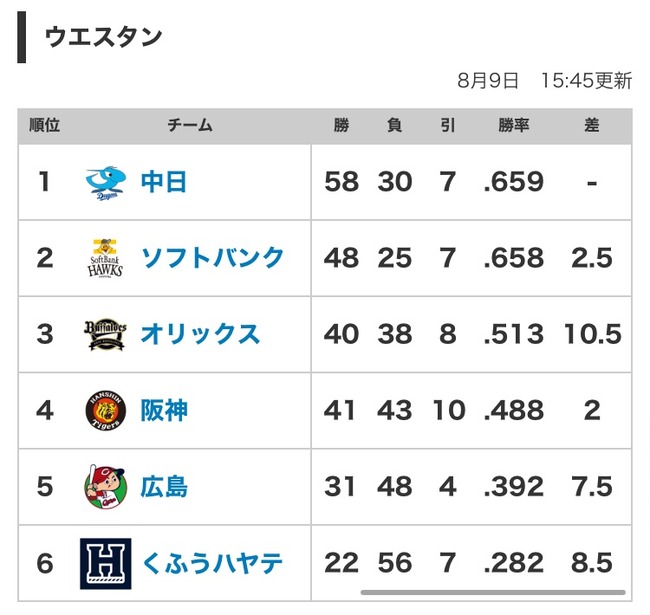This screenshot has width=650, height=615.
Task: Click the Kufu Hayate H logo
Action: tap(106, 564)
